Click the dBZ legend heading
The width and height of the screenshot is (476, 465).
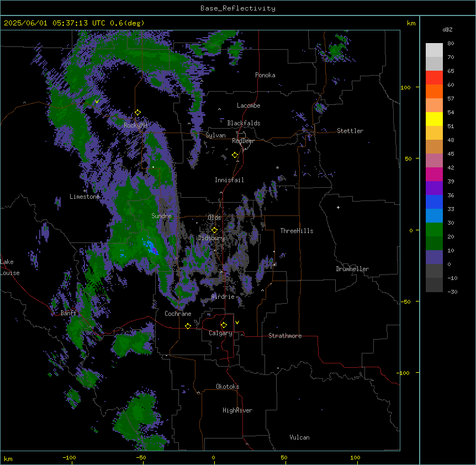coord(447,29)
